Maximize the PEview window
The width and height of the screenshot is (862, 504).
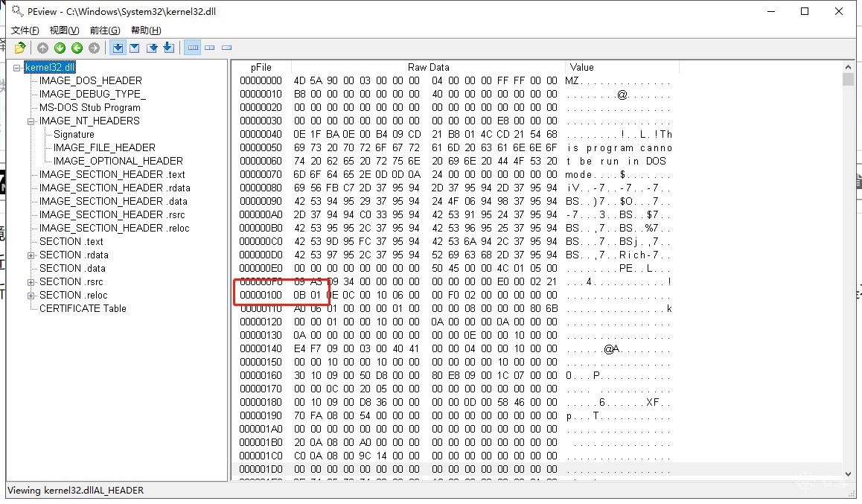(x=805, y=12)
